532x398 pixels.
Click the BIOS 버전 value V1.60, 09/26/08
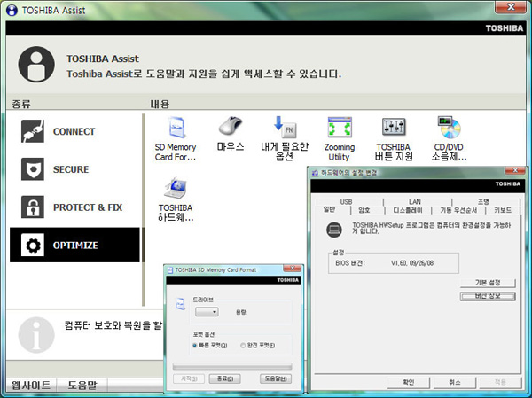click(x=412, y=263)
